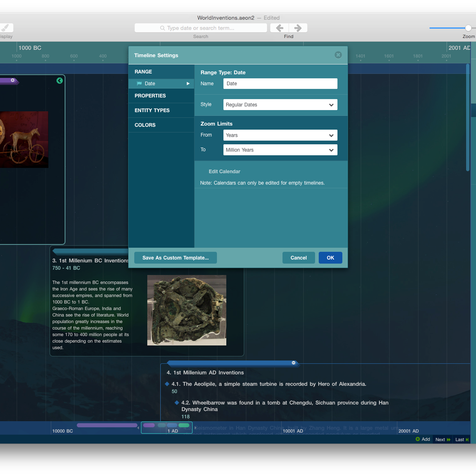The width and height of the screenshot is (476, 476).
Task: Click the plus handle on purple event bar
Action: [x=12, y=80]
